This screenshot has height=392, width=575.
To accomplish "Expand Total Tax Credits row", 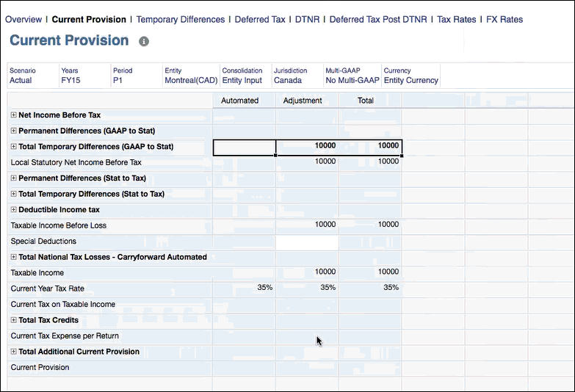I will click(13, 320).
